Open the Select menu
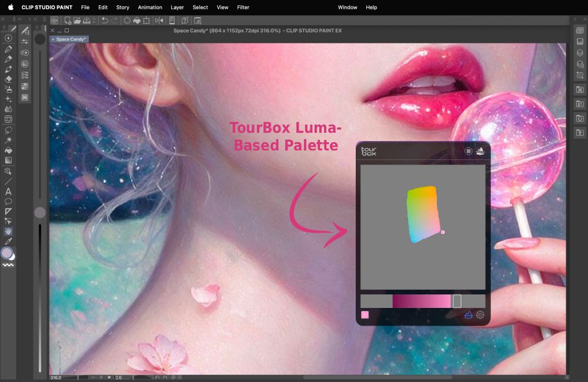The height and width of the screenshot is (382, 588). point(201,7)
